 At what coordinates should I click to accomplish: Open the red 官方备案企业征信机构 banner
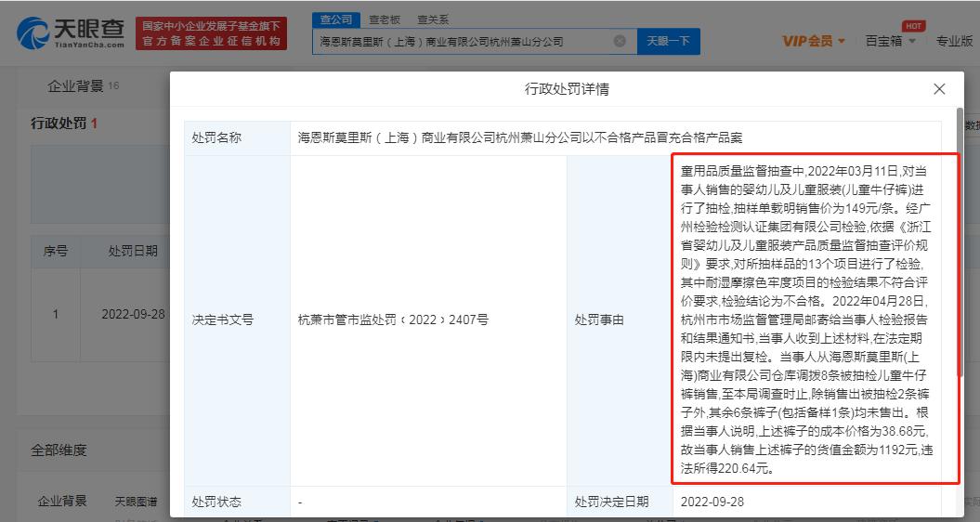click(211, 33)
